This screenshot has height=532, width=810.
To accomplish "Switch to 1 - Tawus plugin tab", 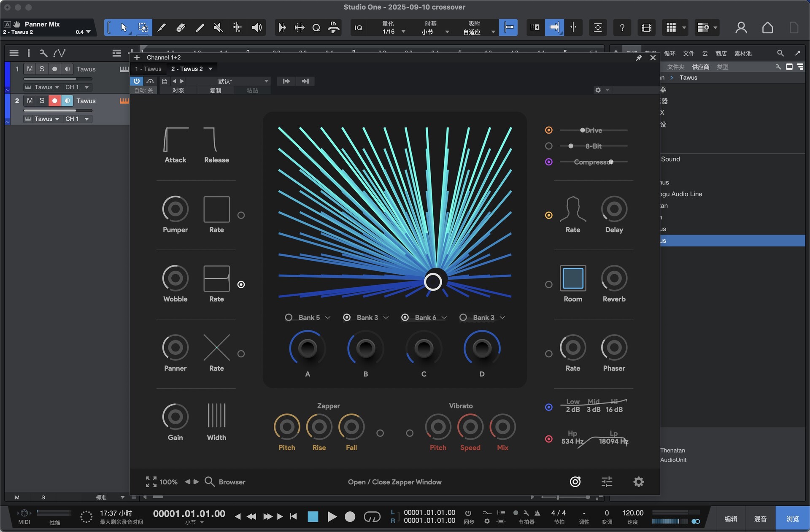I will [x=148, y=69].
